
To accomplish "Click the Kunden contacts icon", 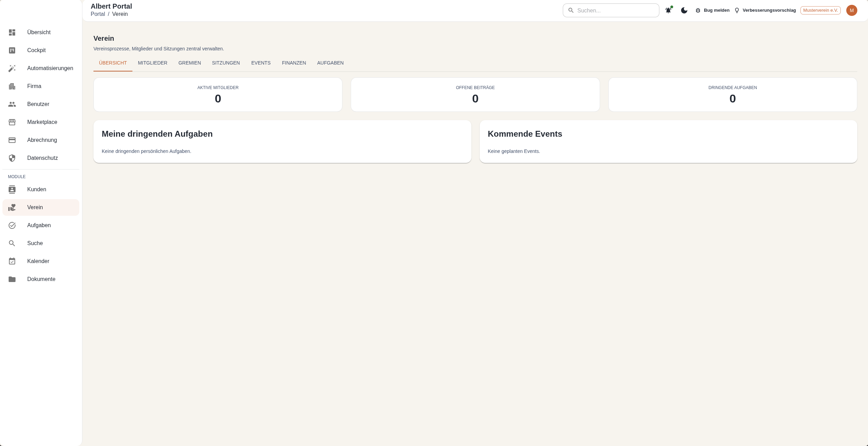I will click(x=12, y=190).
